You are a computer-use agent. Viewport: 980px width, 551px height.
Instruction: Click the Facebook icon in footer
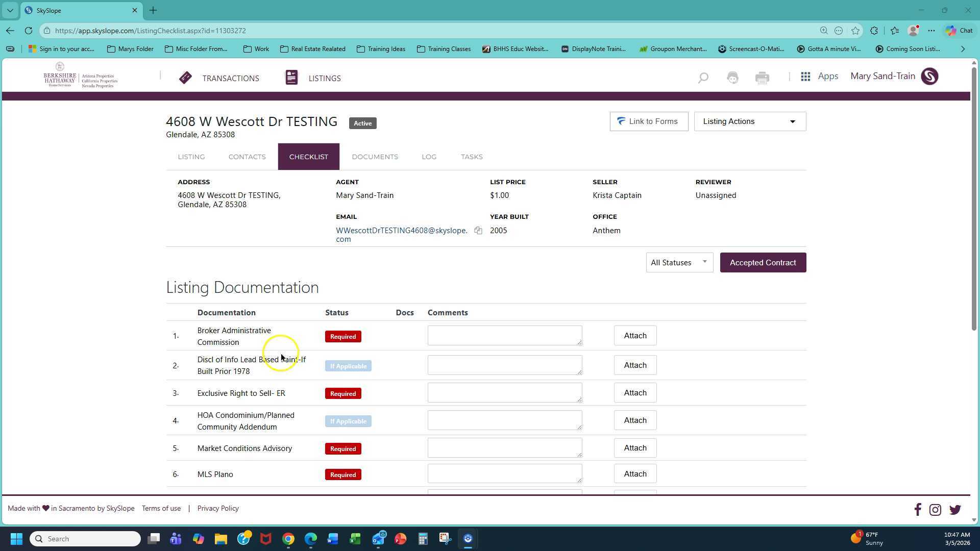[x=917, y=510]
